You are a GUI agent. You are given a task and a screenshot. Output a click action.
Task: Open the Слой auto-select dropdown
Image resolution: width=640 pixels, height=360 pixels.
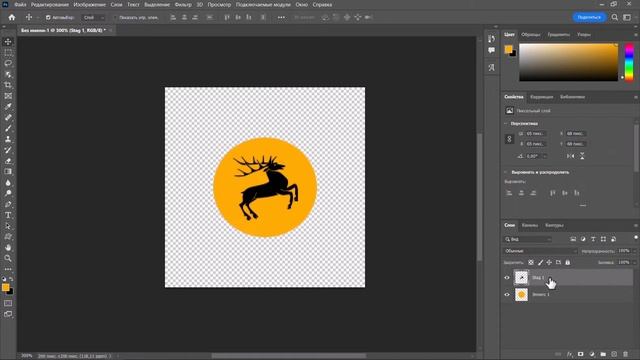click(x=93, y=18)
